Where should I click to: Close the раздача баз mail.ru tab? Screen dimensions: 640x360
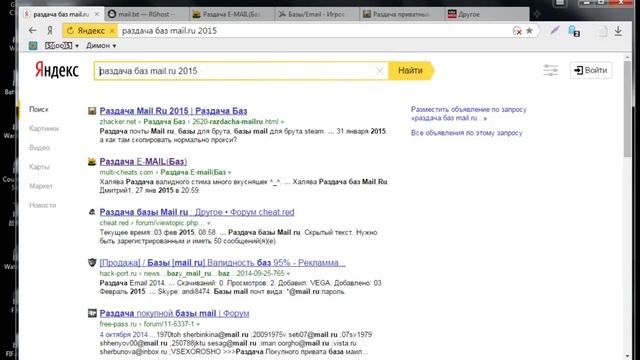tap(97, 14)
